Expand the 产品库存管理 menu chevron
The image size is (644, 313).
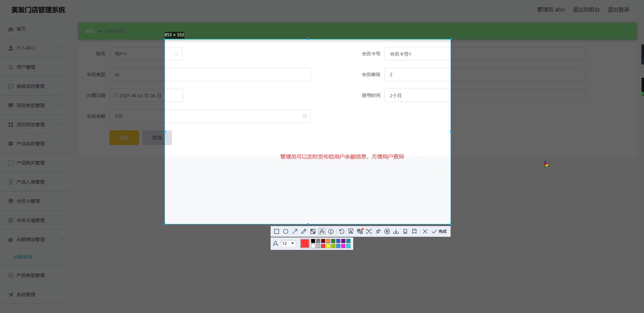click(x=62, y=143)
